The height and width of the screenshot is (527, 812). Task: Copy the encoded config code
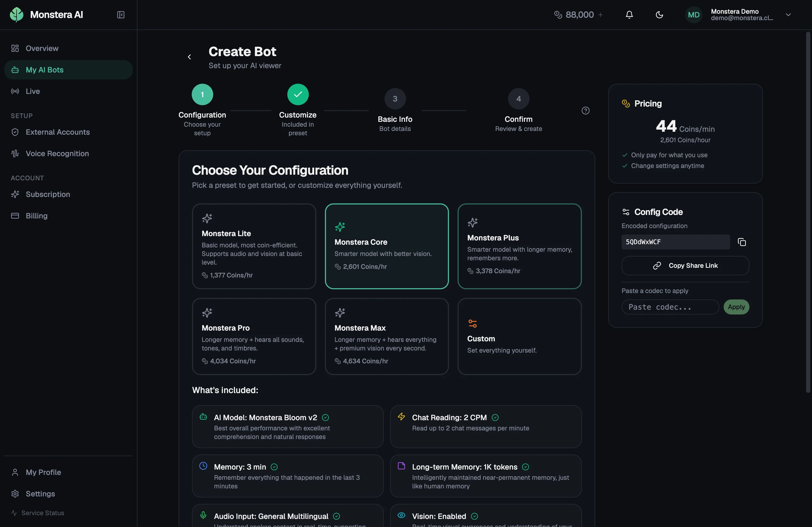coord(742,242)
